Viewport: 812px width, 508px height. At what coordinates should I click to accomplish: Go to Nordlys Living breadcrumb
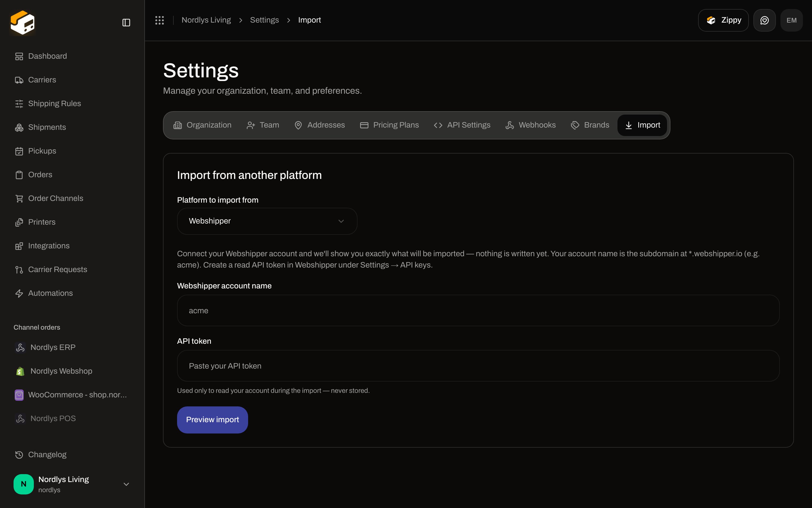point(206,20)
